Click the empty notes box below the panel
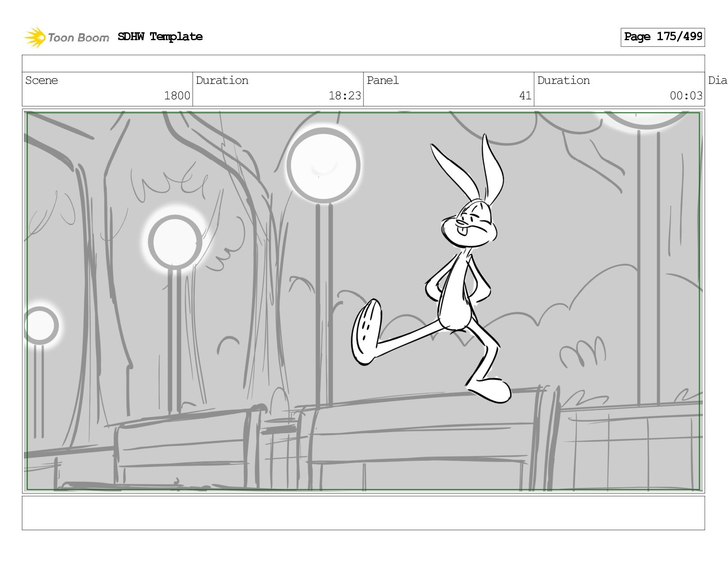 click(x=363, y=513)
